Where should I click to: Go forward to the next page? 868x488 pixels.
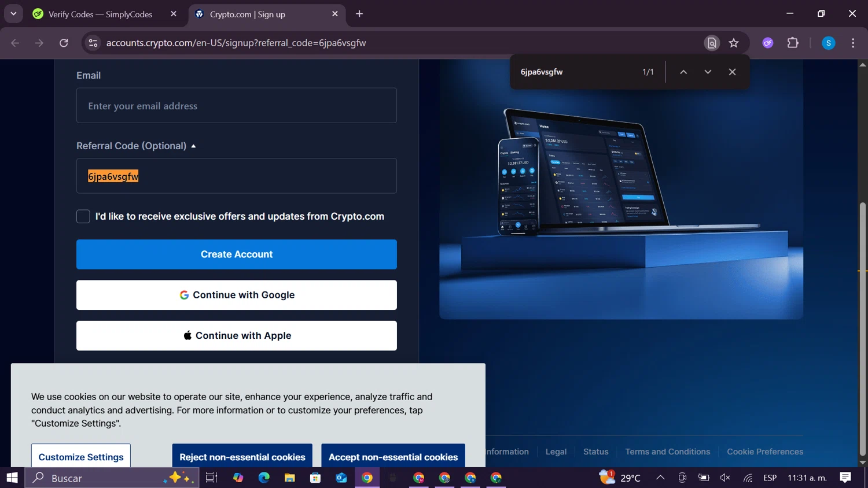pyautogui.click(x=39, y=43)
